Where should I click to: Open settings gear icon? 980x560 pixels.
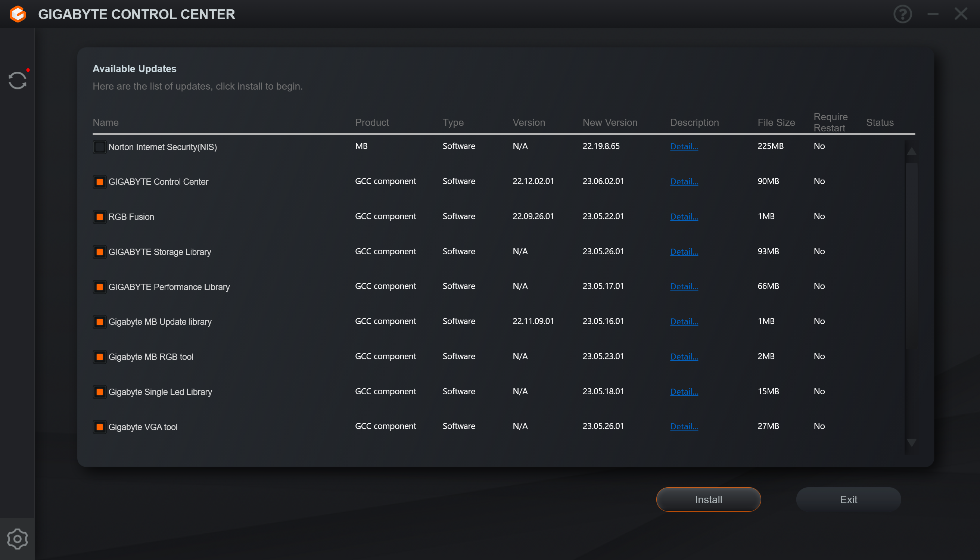coord(17,539)
